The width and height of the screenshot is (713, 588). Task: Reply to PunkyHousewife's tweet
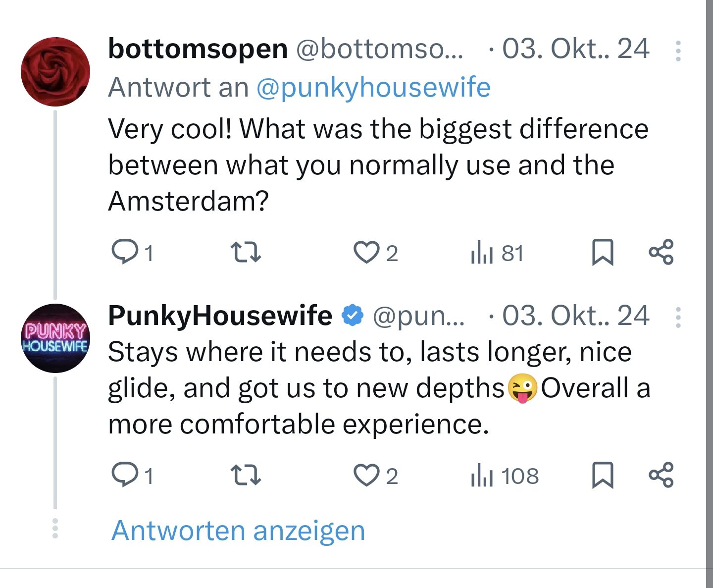point(125,475)
